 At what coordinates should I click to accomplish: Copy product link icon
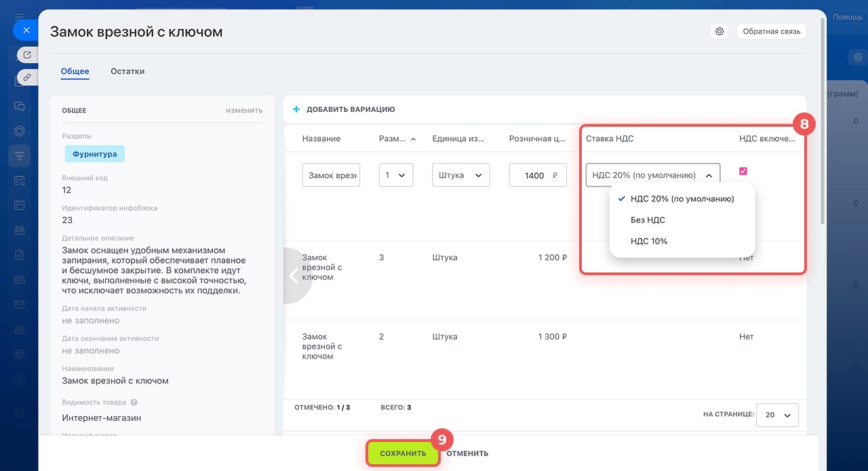(x=27, y=77)
